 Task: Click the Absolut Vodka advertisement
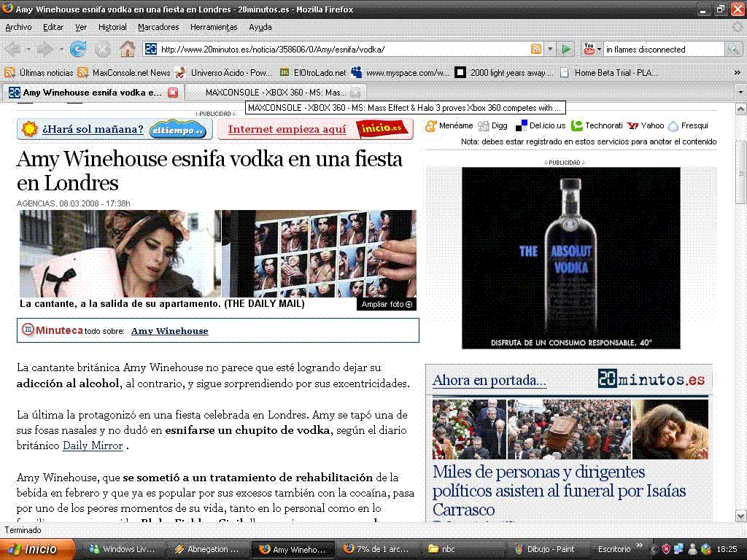[x=570, y=257]
